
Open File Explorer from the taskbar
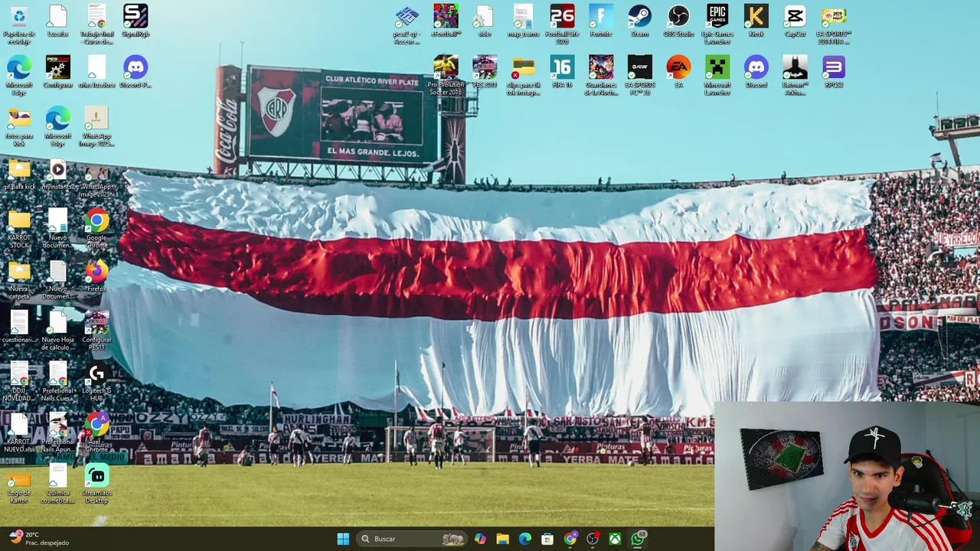503,539
